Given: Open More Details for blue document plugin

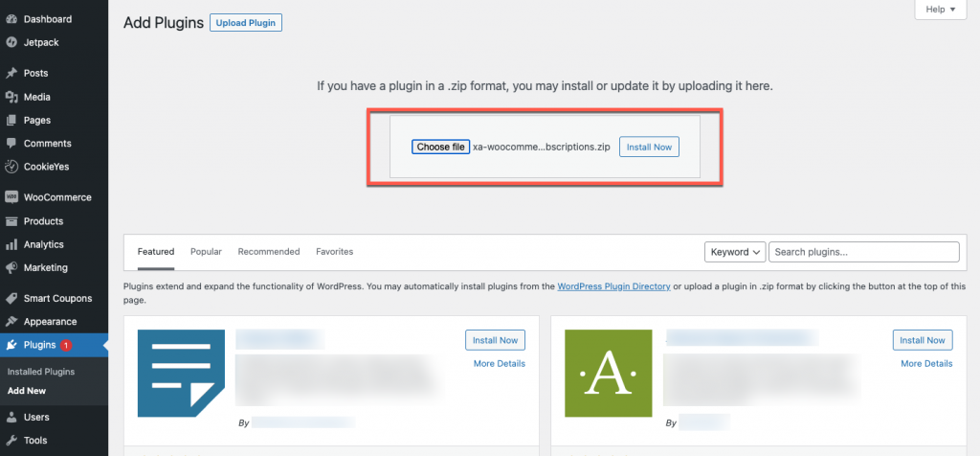Looking at the screenshot, I should (500, 363).
